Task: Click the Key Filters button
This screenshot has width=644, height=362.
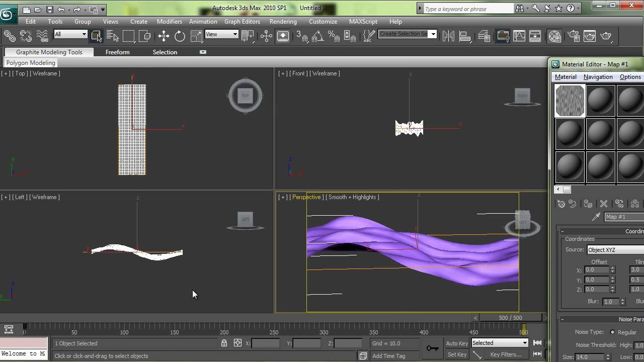Action: (x=507, y=354)
